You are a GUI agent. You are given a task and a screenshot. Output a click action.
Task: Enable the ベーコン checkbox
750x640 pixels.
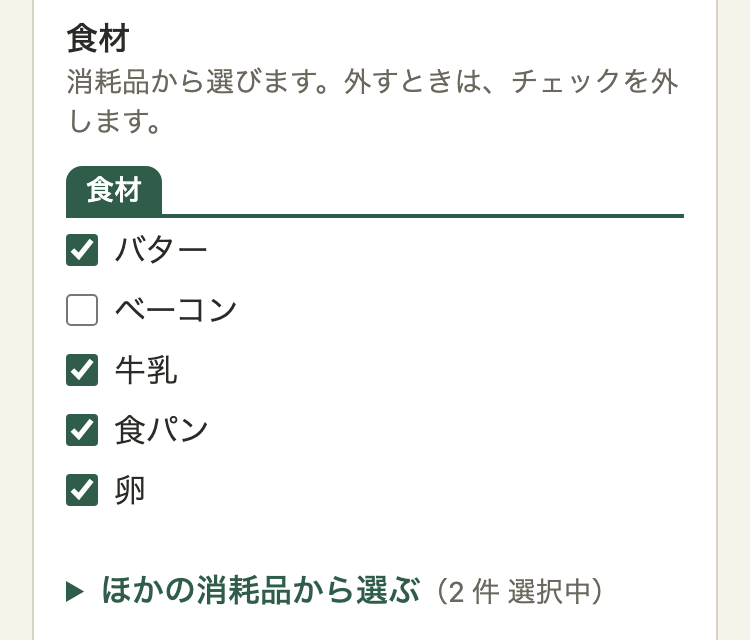(82, 310)
